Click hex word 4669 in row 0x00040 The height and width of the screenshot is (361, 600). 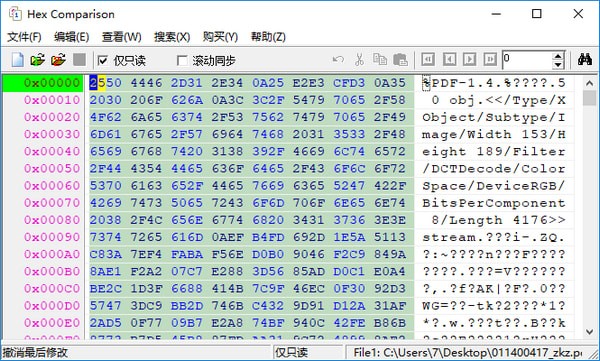coord(308,151)
